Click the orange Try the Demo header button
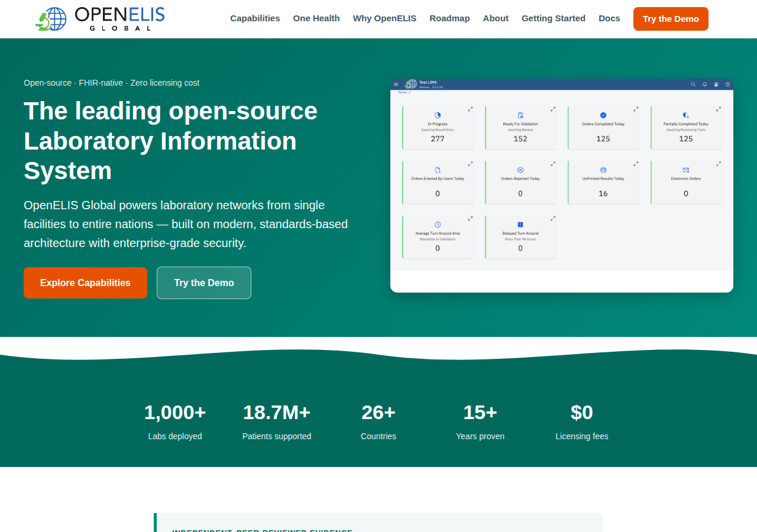Screen dimensions: 757x532 click(x=671, y=19)
